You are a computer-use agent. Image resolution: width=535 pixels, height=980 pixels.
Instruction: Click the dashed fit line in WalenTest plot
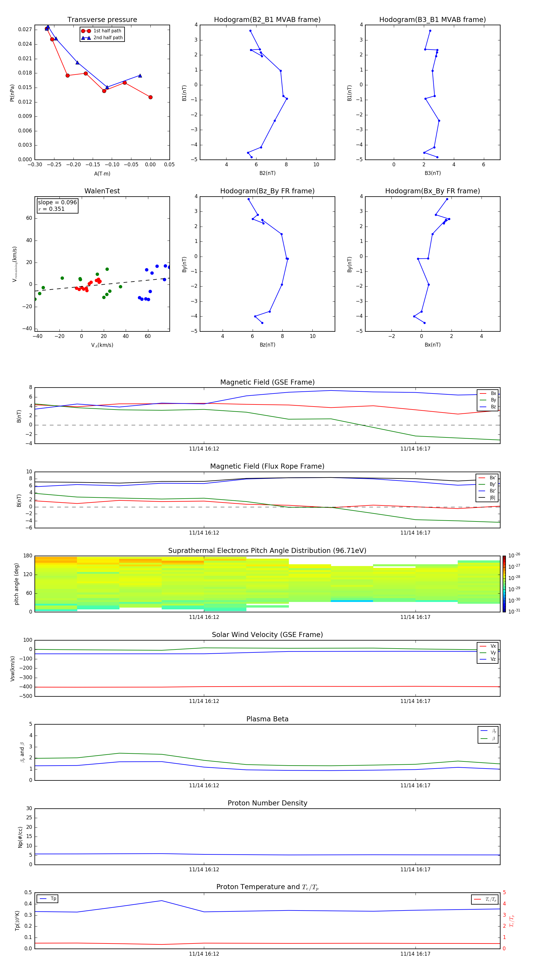click(102, 284)
